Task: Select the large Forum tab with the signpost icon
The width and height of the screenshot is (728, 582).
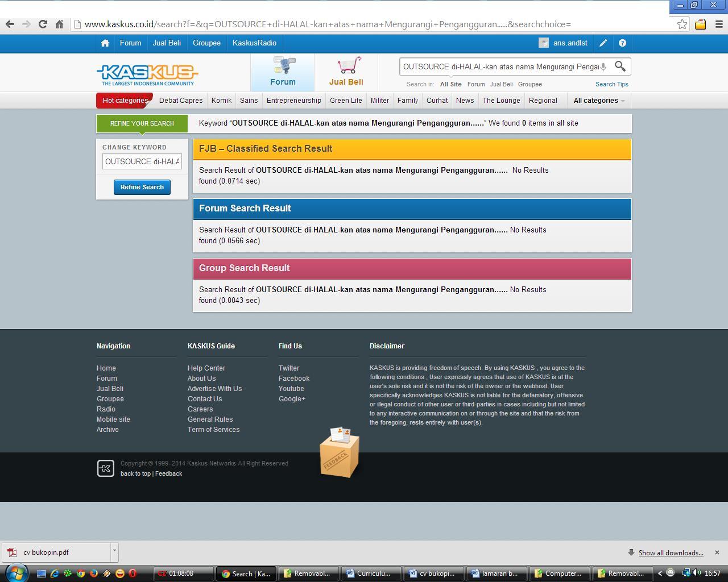Action: [x=283, y=72]
